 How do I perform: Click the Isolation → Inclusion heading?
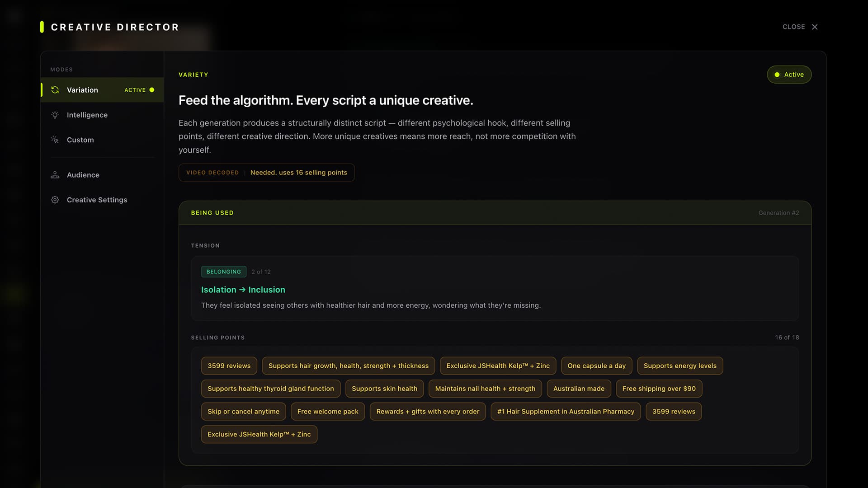click(x=243, y=290)
